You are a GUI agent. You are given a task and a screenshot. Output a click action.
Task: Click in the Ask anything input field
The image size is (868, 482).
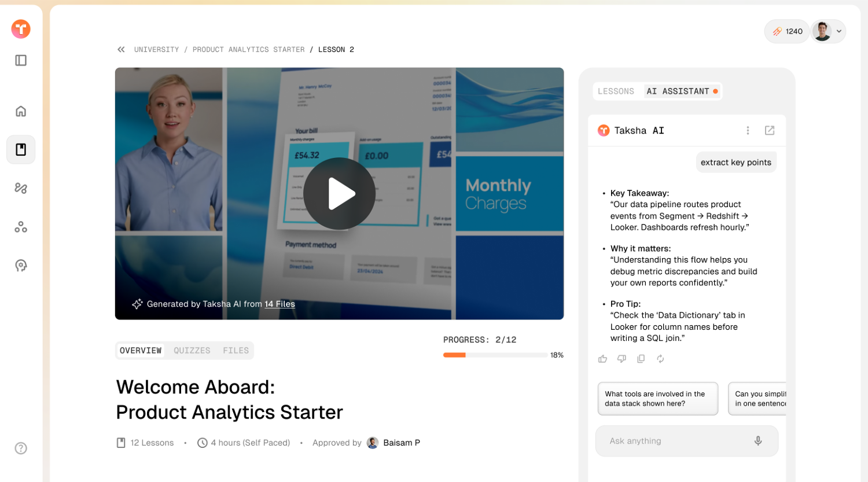click(687, 441)
